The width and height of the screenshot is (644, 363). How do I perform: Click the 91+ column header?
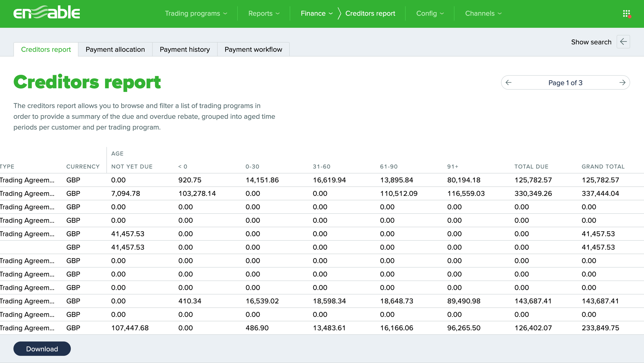[x=453, y=167]
